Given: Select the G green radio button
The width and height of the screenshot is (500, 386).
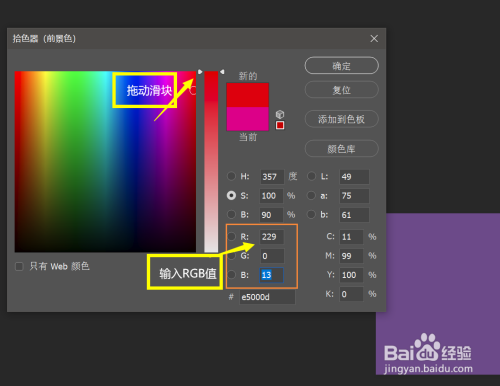Looking at the screenshot, I should (231, 256).
